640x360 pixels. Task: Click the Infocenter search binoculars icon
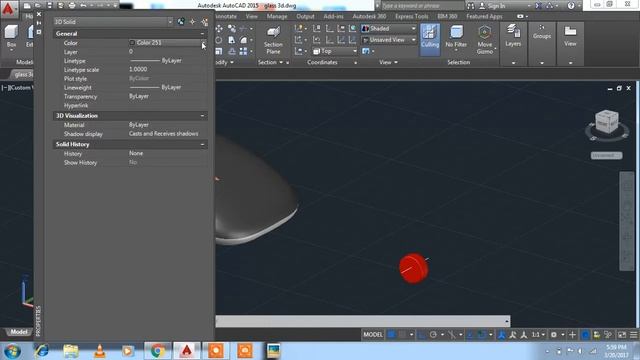471,6
